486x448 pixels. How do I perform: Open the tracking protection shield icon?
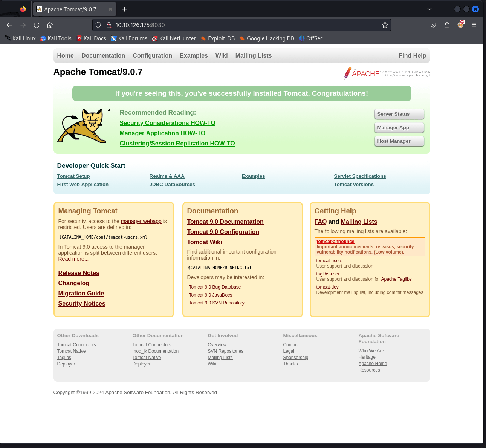(98, 25)
